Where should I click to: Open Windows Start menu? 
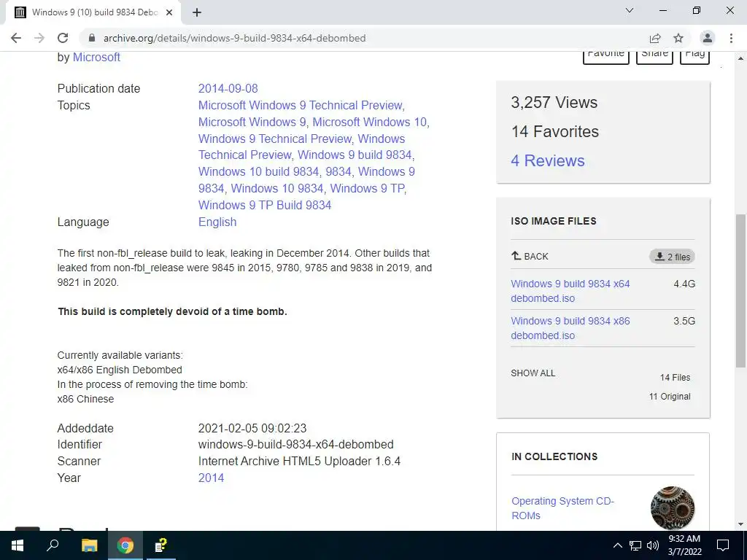[x=18, y=545]
